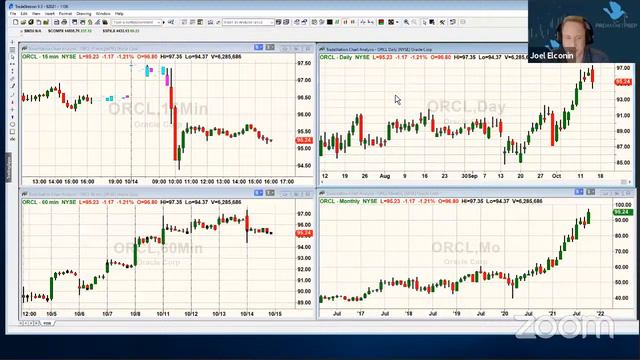Click the ORCL Monthly chart symbol label

click(x=340, y=201)
